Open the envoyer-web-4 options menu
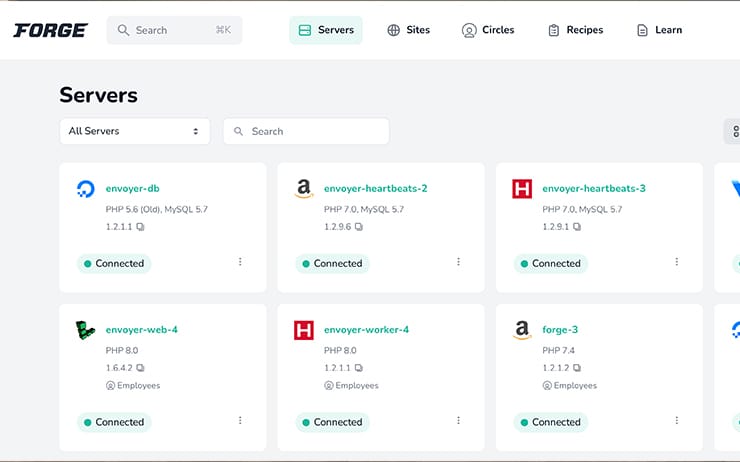This screenshot has height=462, width=740. pos(240,420)
